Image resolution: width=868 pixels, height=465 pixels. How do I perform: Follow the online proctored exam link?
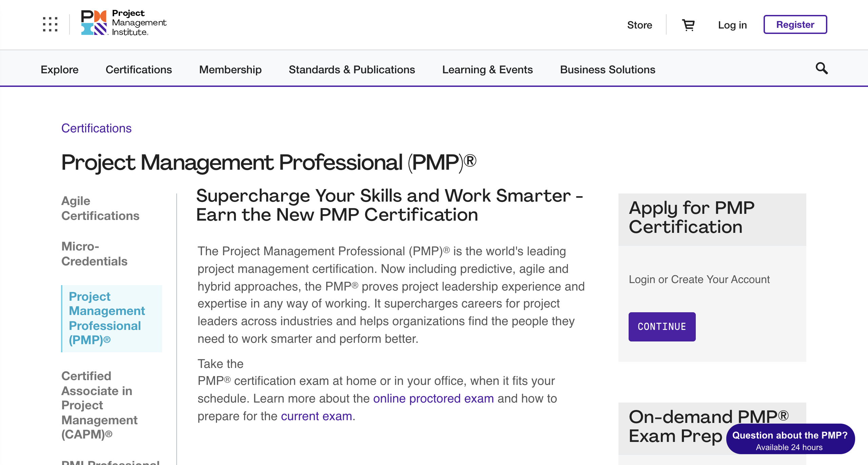[x=433, y=398]
